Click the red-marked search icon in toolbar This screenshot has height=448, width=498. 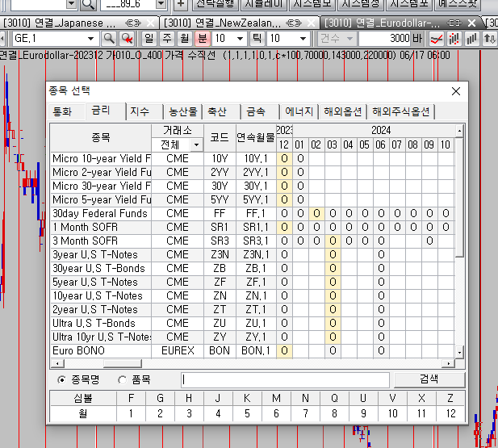(x=128, y=39)
